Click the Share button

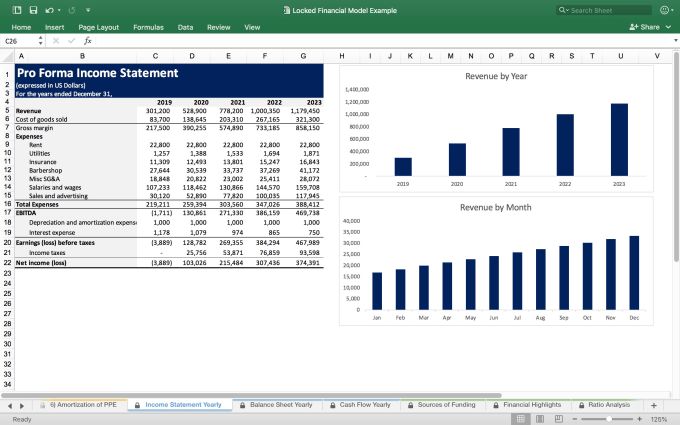click(644, 27)
